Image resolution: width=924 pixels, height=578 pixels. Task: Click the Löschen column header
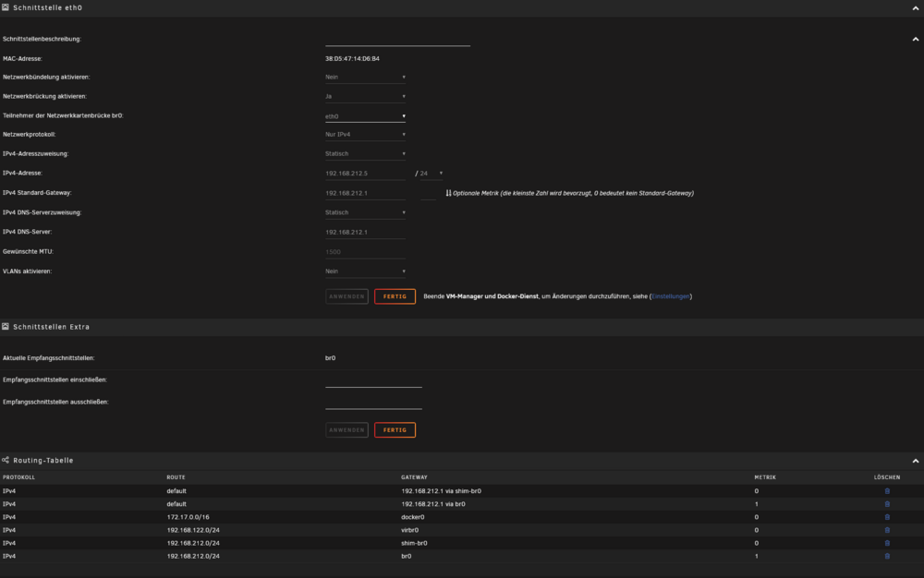887,477
